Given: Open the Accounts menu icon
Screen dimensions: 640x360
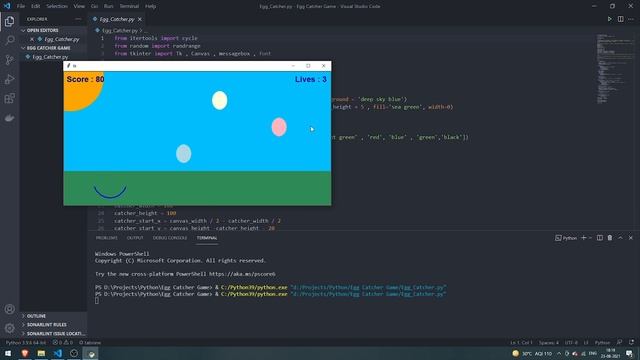Looking at the screenshot, I should [x=9, y=309].
